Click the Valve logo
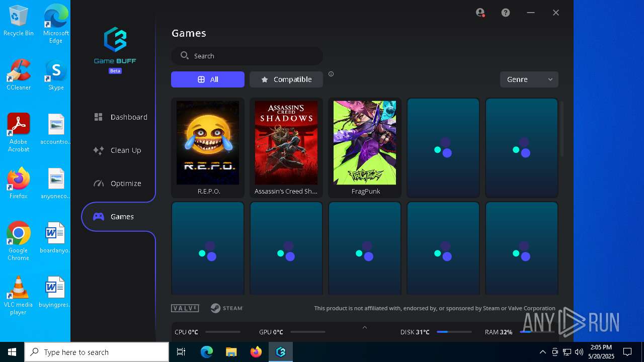 pyautogui.click(x=185, y=308)
